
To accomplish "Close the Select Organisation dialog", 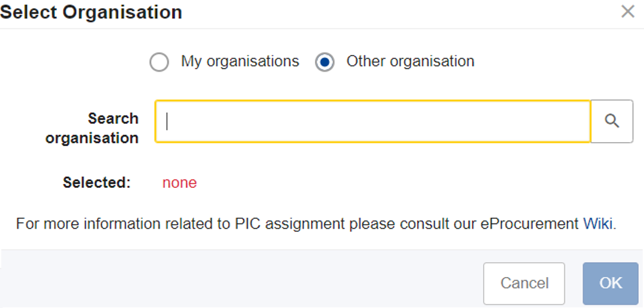I will [x=628, y=12].
